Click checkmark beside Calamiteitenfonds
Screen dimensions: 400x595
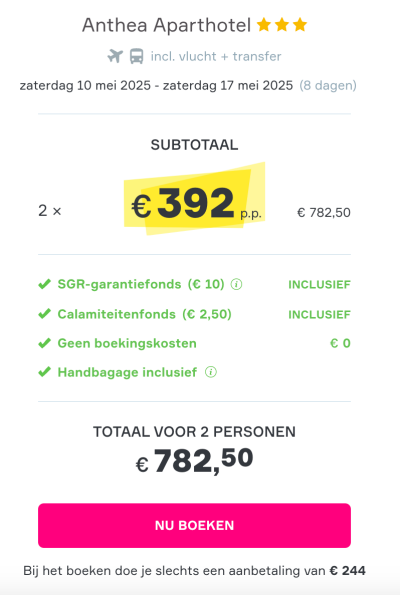click(44, 314)
